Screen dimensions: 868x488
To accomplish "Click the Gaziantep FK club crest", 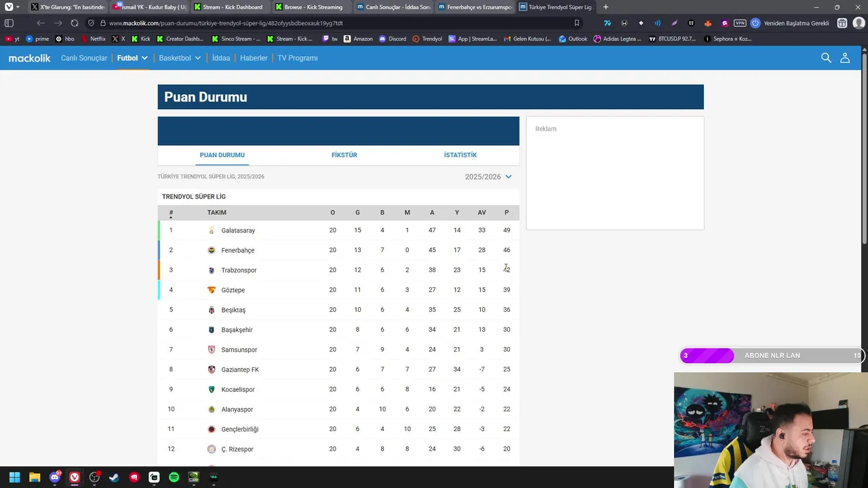I will coord(212,369).
